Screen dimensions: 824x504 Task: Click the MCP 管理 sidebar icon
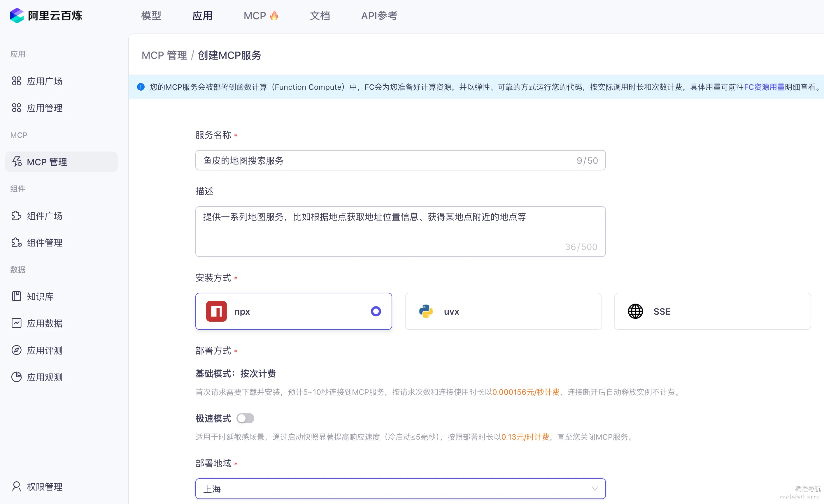point(17,162)
